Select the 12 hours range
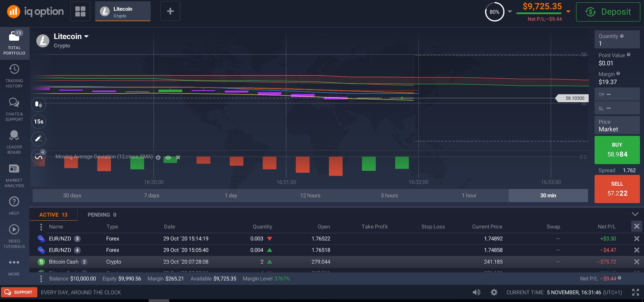644x302 pixels. 310,195
